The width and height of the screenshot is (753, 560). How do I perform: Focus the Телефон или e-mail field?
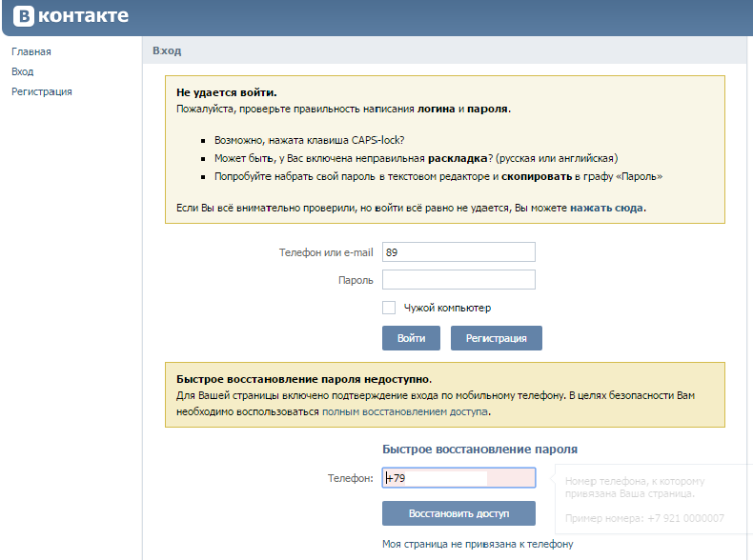[x=458, y=252]
